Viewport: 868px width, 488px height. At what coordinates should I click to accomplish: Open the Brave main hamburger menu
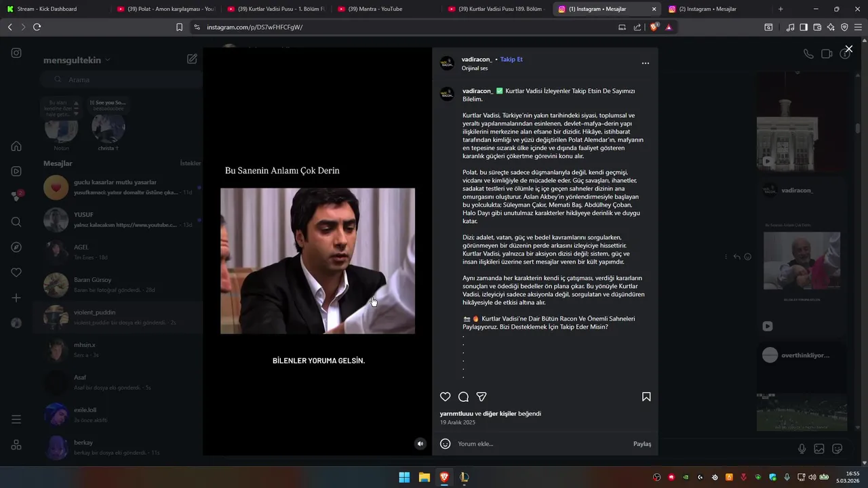point(858,27)
